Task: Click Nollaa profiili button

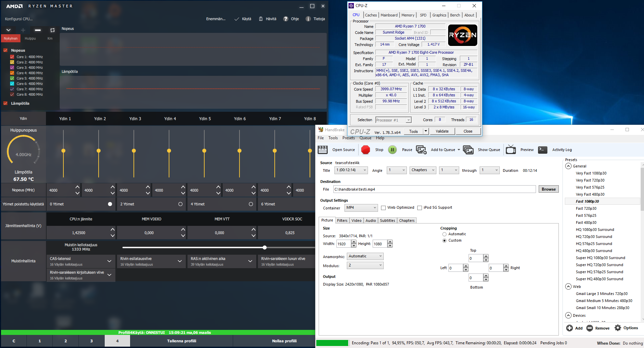Action: click(x=284, y=341)
